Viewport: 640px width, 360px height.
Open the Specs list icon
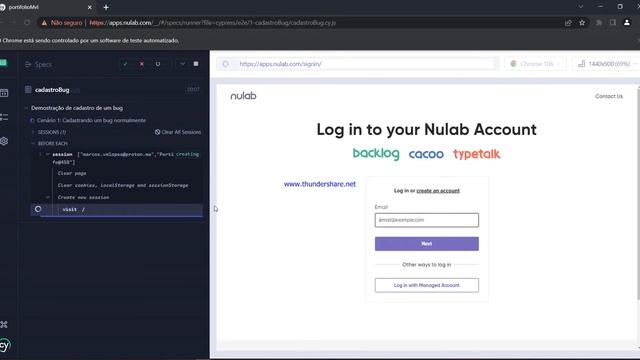tap(28, 64)
